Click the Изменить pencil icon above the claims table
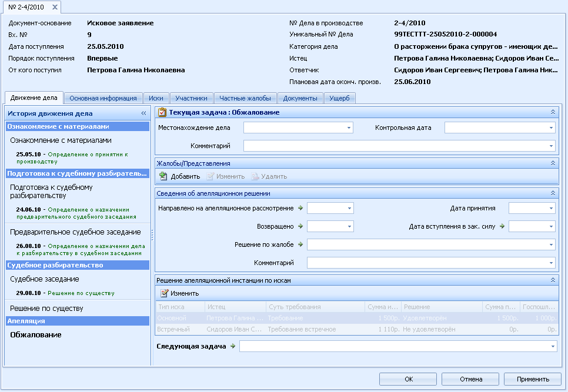 point(164,293)
